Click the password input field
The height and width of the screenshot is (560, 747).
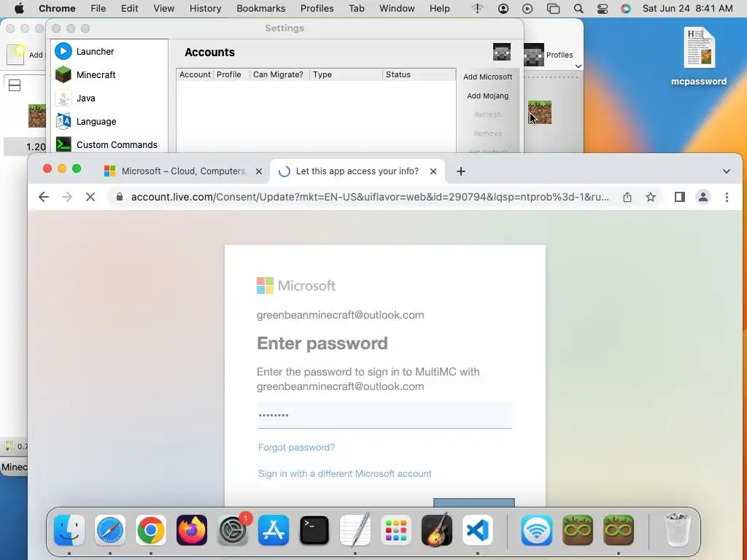tap(384, 415)
